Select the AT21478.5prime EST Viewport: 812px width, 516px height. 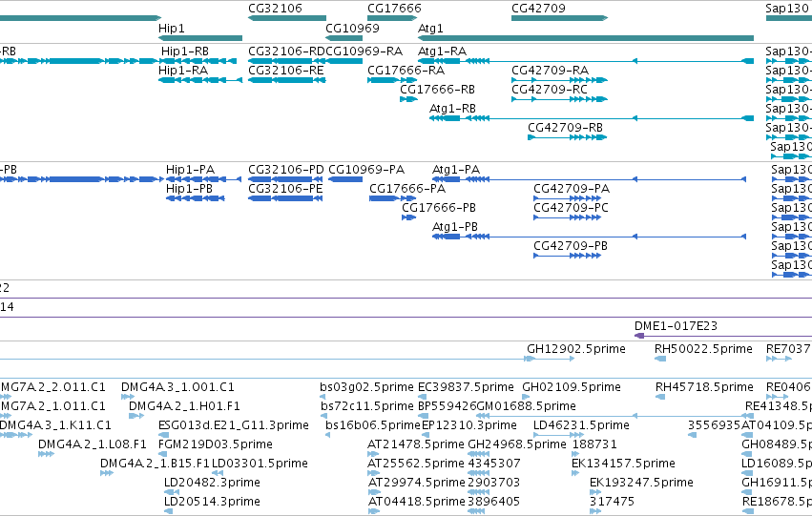tap(373, 454)
